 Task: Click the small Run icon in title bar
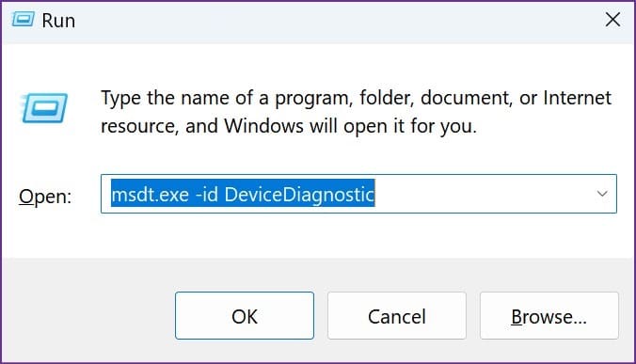click(23, 19)
